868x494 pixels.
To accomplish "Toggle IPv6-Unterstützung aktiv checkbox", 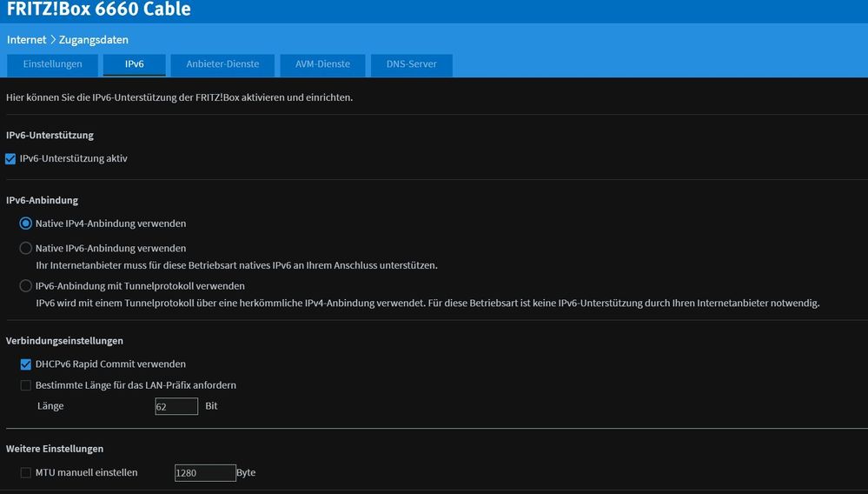I will click(x=10, y=159).
